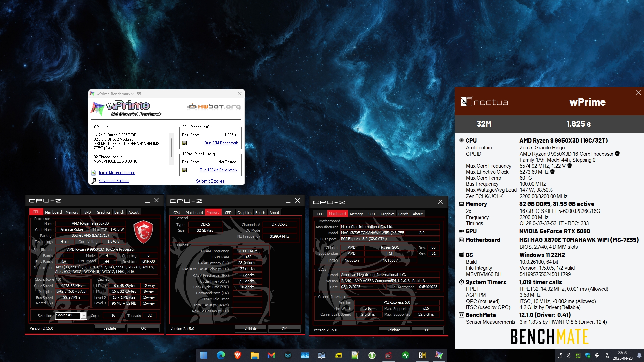Switch to Mainboard tab in left CPU-Z window
Screen dimensions: 644x362
(x=53, y=212)
